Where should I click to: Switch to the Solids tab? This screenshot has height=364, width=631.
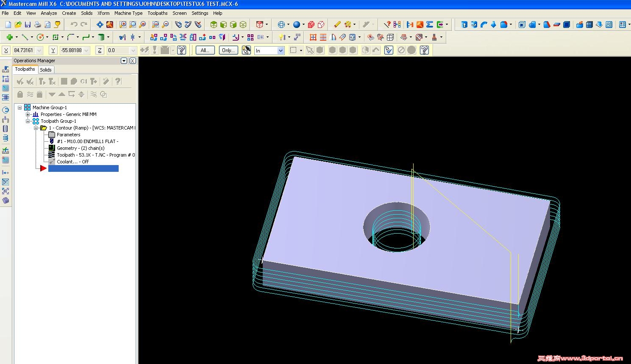(x=46, y=70)
